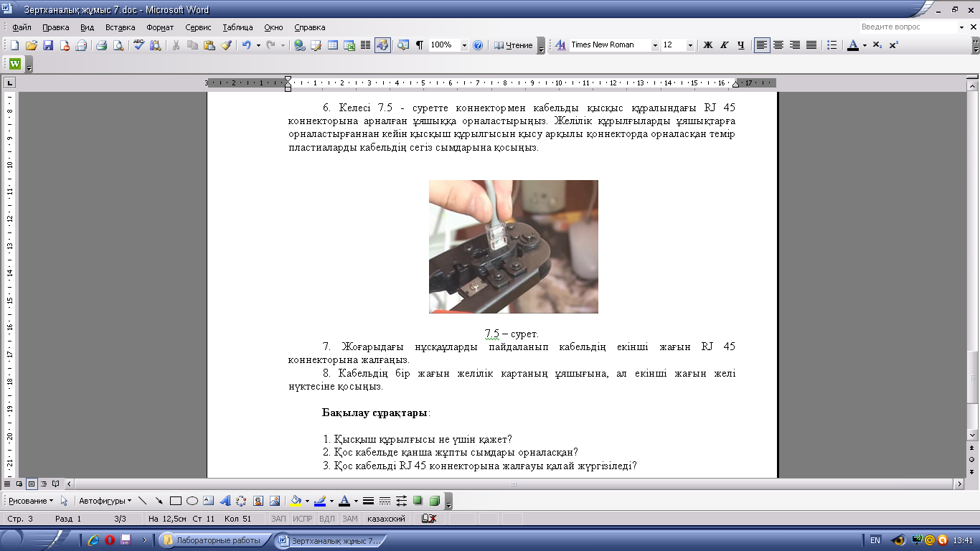
Task: Open the undo history dropdown arrow
Action: [x=258, y=45]
